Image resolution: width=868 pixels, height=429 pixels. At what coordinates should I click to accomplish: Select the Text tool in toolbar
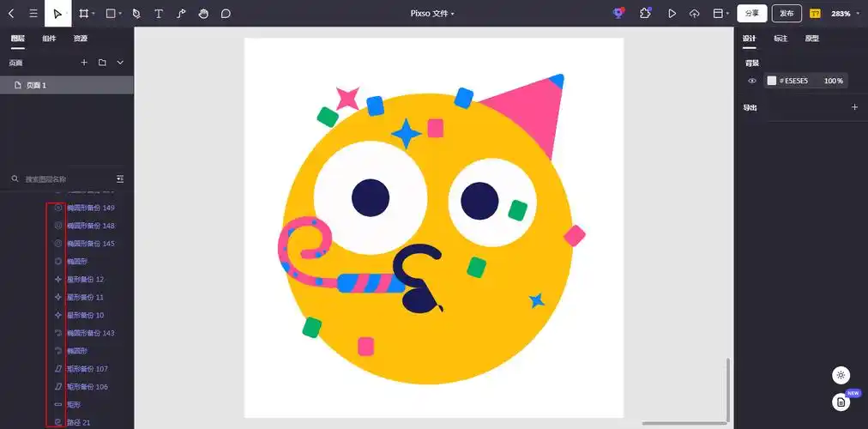(x=159, y=14)
